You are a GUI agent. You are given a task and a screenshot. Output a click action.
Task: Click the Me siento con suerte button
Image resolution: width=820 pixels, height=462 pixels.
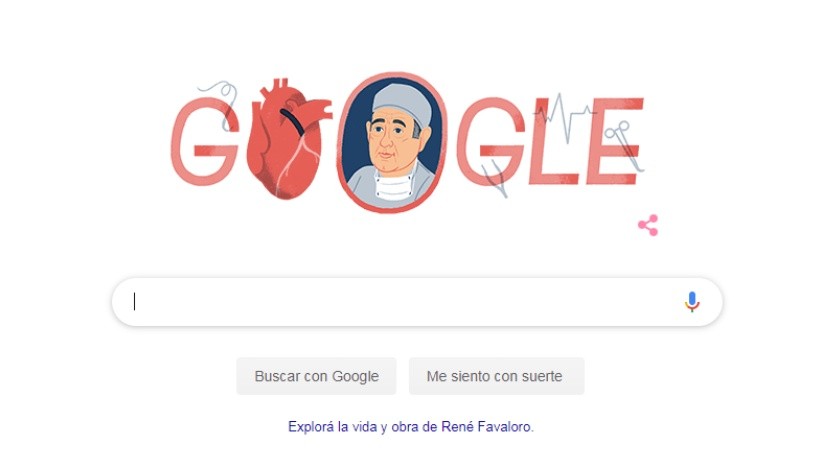497,376
